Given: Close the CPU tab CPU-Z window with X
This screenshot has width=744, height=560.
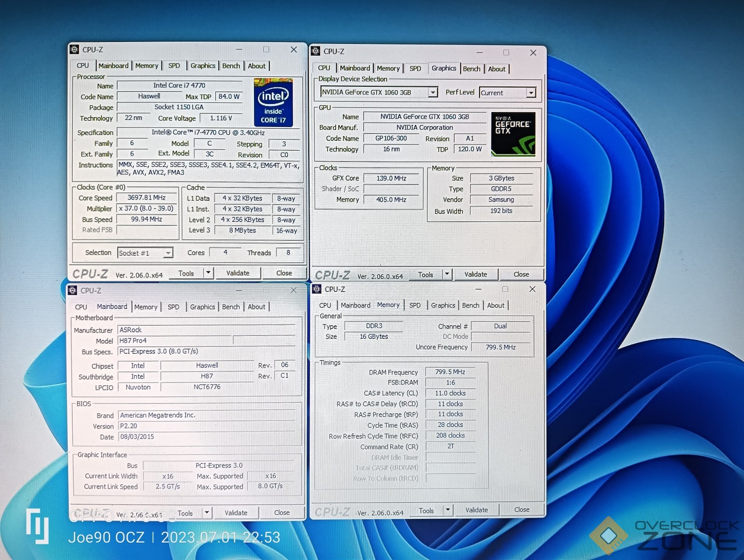Looking at the screenshot, I should pyautogui.click(x=294, y=49).
